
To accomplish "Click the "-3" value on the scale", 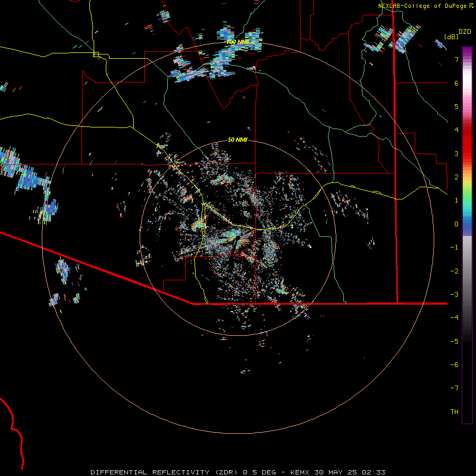I will pos(454,295).
